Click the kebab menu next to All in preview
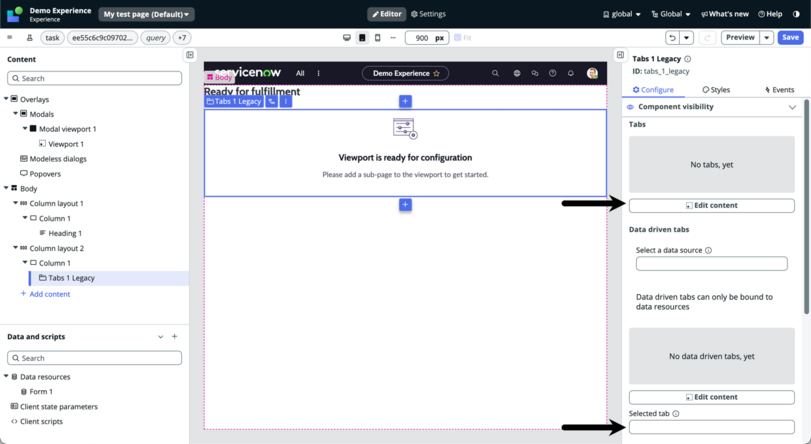 319,73
